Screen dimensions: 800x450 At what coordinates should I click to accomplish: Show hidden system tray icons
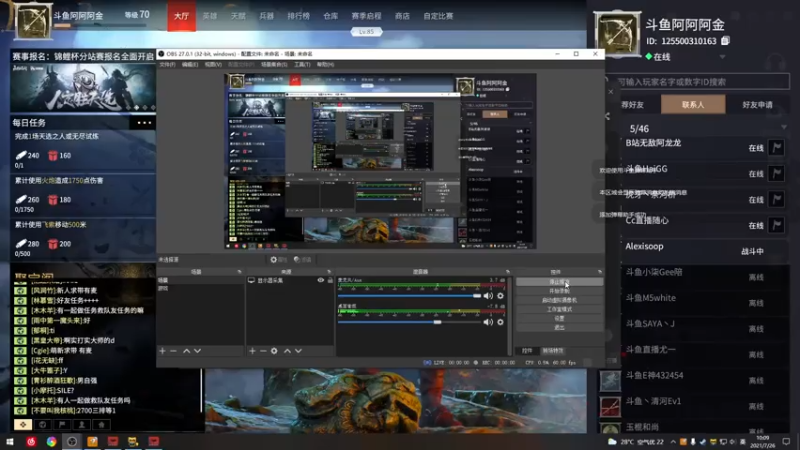[673, 442]
